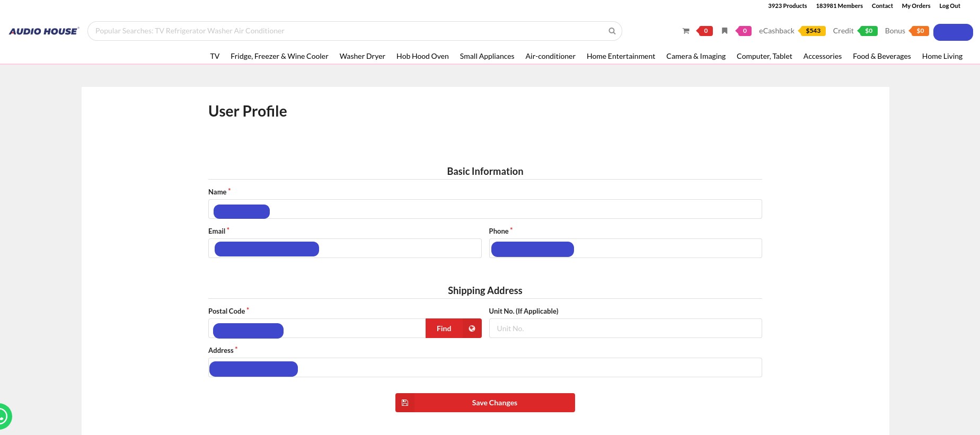
Task: Open the Air-conditioner category
Action: (x=550, y=56)
